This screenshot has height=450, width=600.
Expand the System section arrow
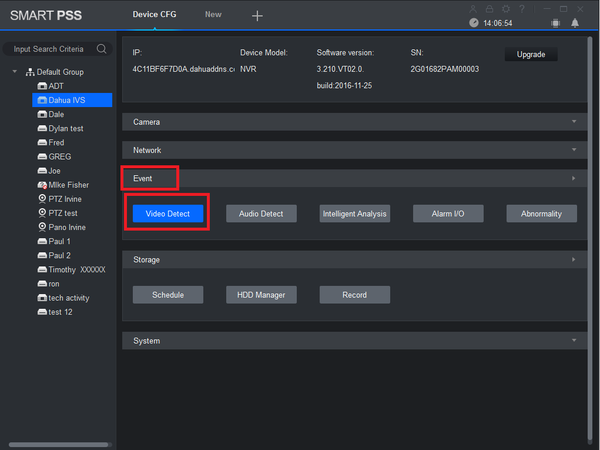[x=574, y=340]
